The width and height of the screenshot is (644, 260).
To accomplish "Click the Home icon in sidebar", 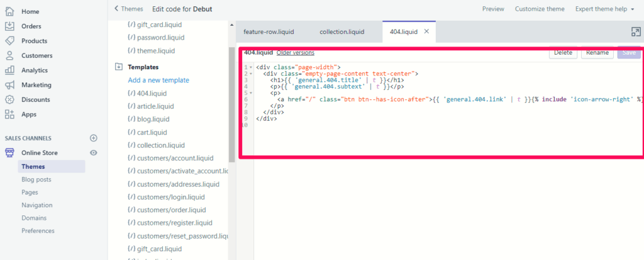I will 9,11.
